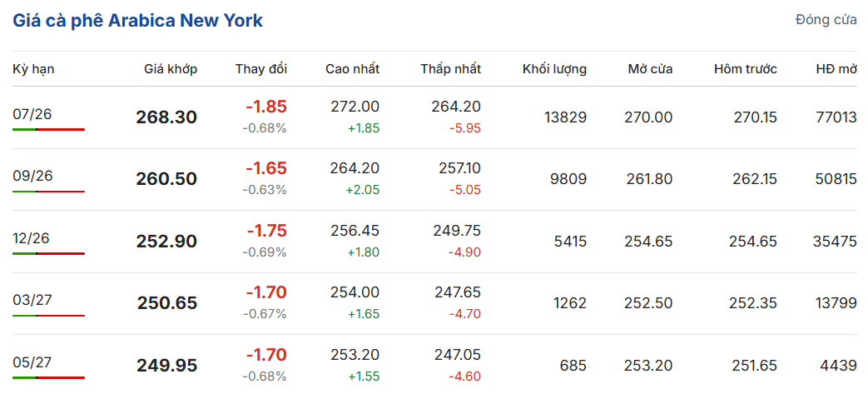Click the "Giá khớp" column header
The width and height of the screenshot is (868, 394).
click(171, 69)
